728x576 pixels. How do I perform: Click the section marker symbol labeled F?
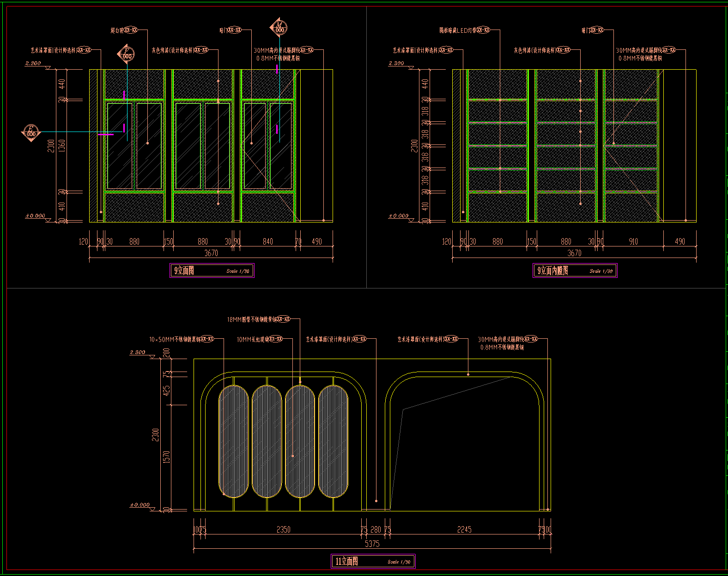point(126,54)
